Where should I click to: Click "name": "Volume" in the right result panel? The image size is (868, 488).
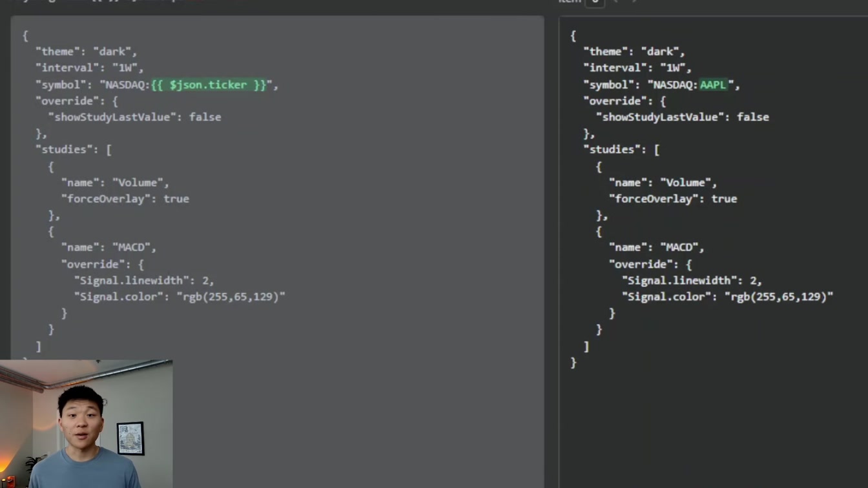click(663, 183)
